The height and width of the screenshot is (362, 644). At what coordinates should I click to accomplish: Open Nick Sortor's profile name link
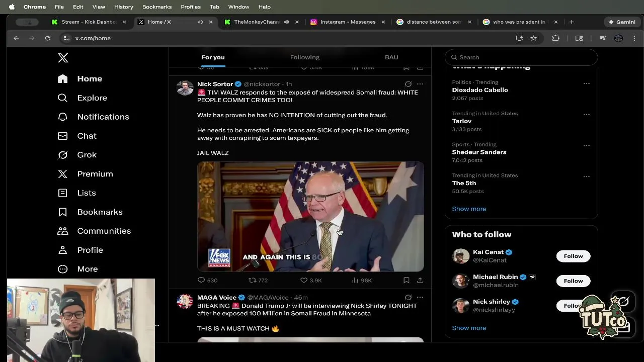click(215, 84)
